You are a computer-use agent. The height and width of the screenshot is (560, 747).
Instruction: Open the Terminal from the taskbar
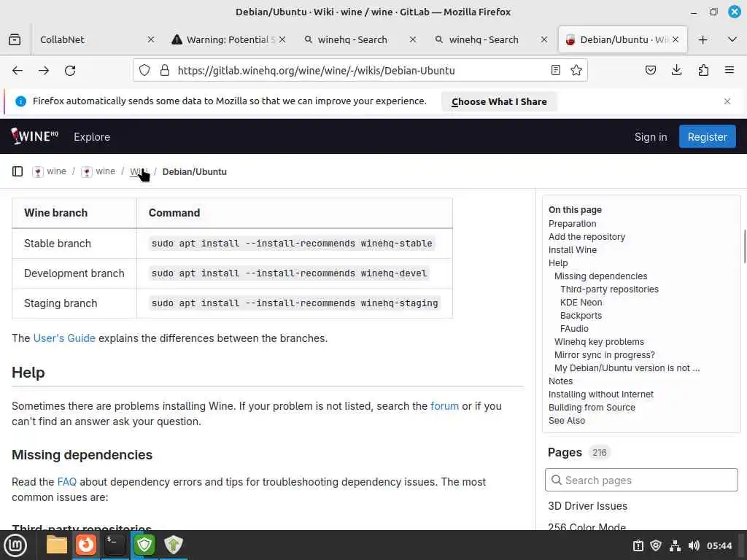(x=115, y=545)
